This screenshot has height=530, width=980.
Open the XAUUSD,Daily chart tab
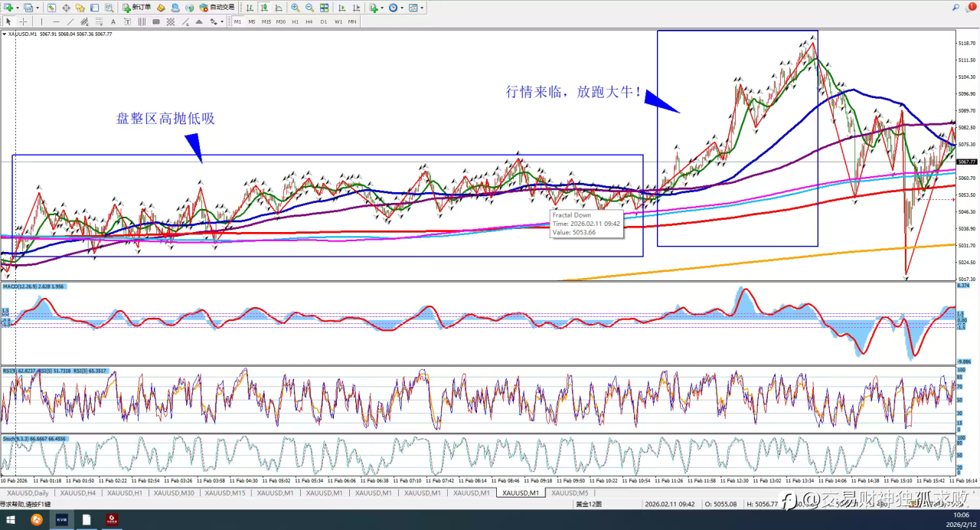pyautogui.click(x=26, y=493)
